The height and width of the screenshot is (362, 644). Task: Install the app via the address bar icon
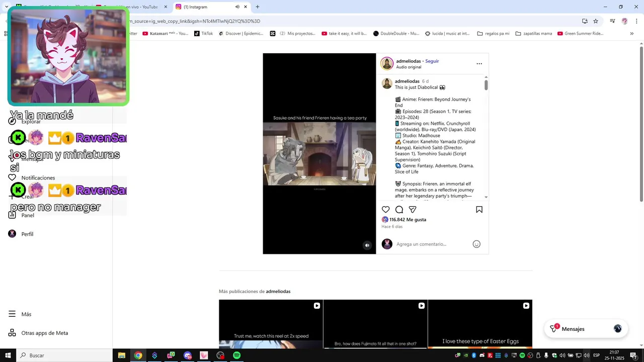[x=585, y=21]
